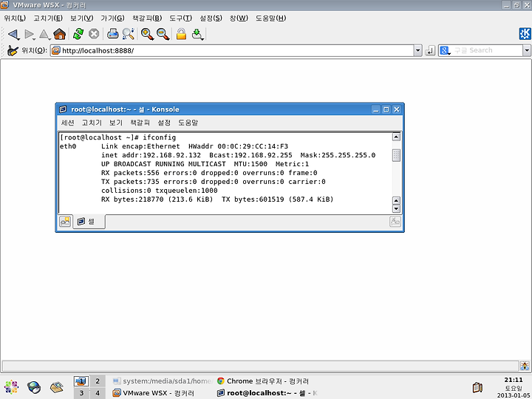
Task: Switch to virtual desktop 2
Action: (x=98, y=381)
